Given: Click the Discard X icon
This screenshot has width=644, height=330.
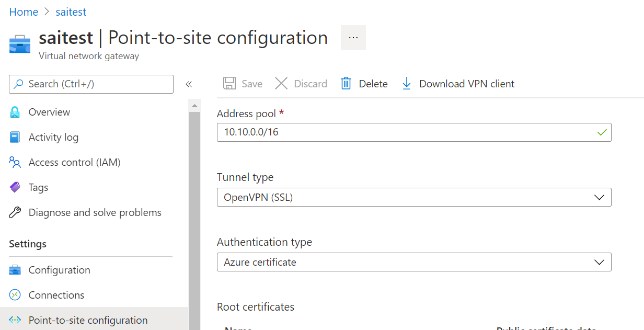Looking at the screenshot, I should 281,84.
